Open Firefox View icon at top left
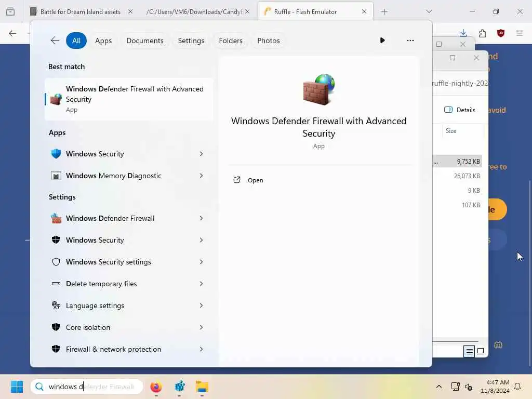 [x=10, y=11]
